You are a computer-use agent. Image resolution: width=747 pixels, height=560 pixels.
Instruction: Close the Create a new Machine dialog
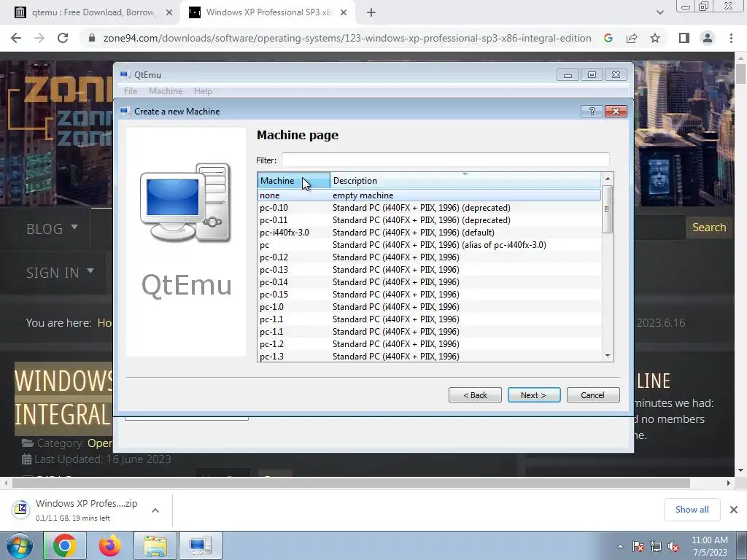[616, 111]
